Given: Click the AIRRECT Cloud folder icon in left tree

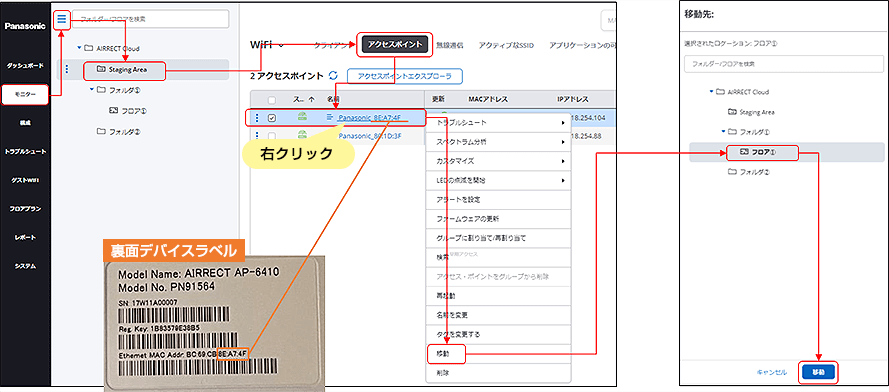Looking at the screenshot, I should click(x=88, y=48).
